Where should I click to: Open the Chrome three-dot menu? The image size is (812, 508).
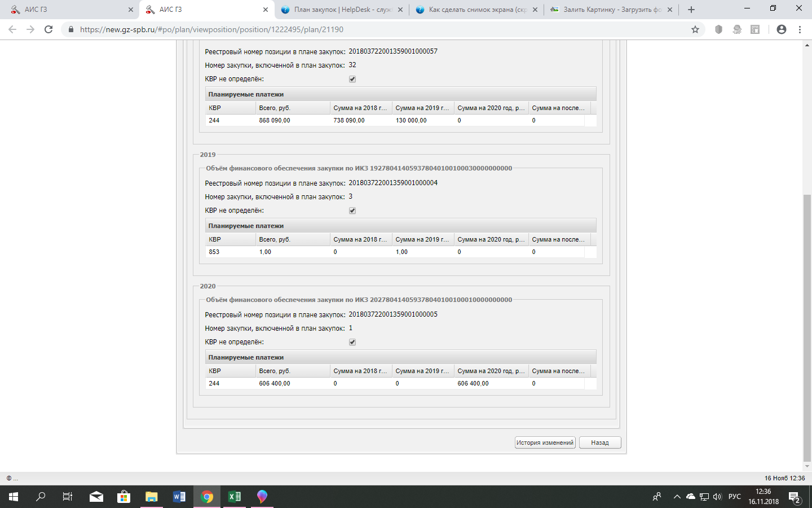(x=800, y=29)
